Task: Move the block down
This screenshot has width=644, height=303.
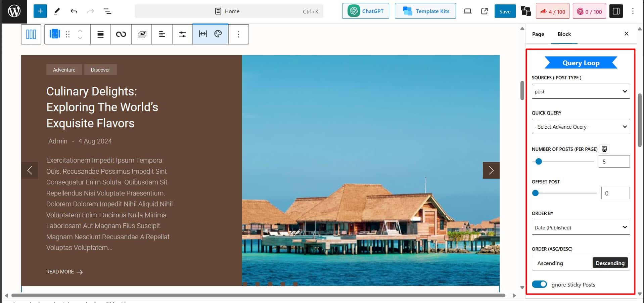Action: tap(80, 38)
